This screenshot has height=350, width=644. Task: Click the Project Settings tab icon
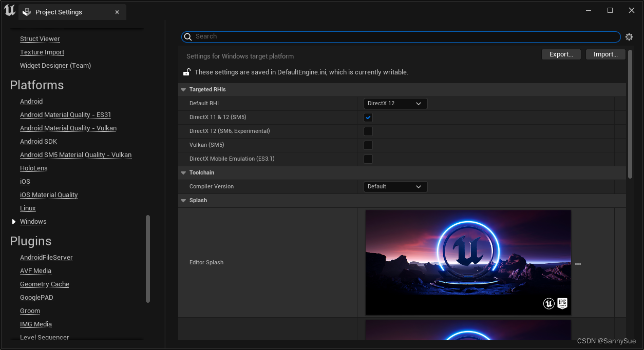[27, 12]
